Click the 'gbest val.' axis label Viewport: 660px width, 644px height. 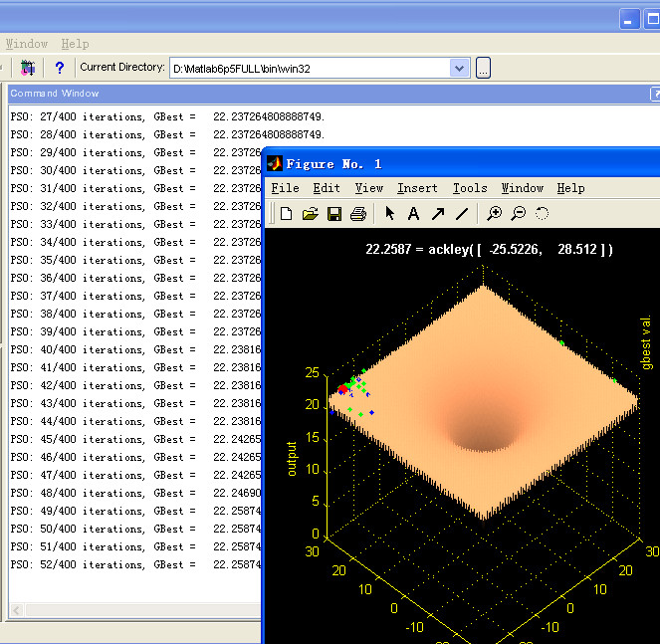[645, 342]
